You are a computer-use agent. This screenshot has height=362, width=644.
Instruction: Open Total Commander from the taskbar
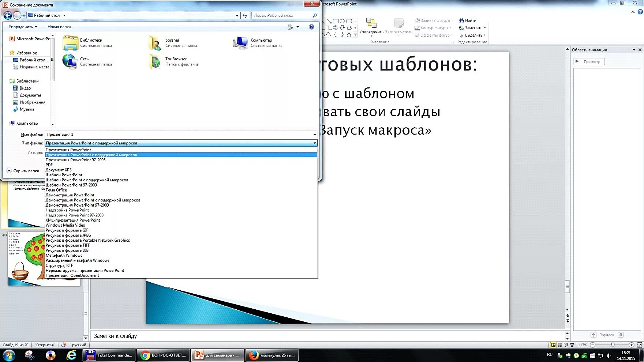pyautogui.click(x=109, y=355)
